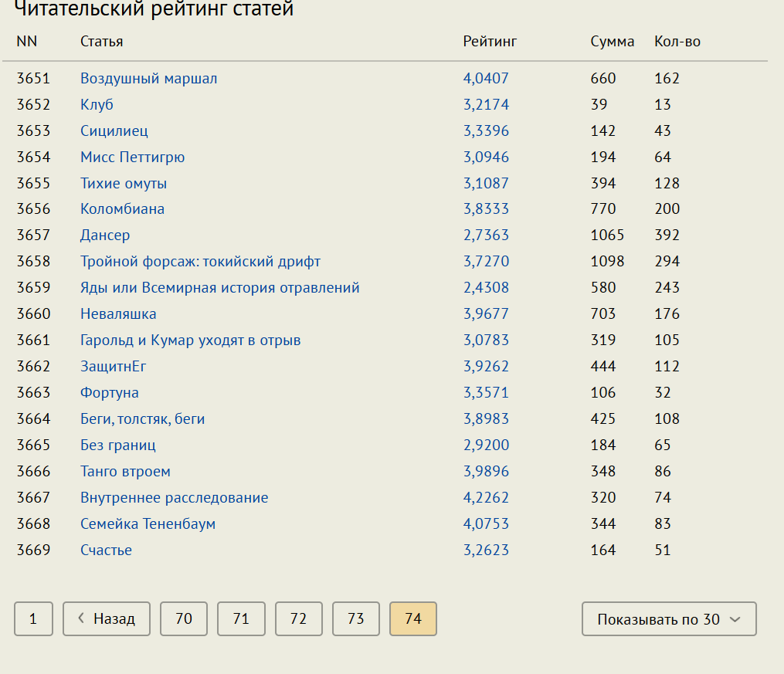
Task: Open the article Без границ
Action: [x=118, y=445]
